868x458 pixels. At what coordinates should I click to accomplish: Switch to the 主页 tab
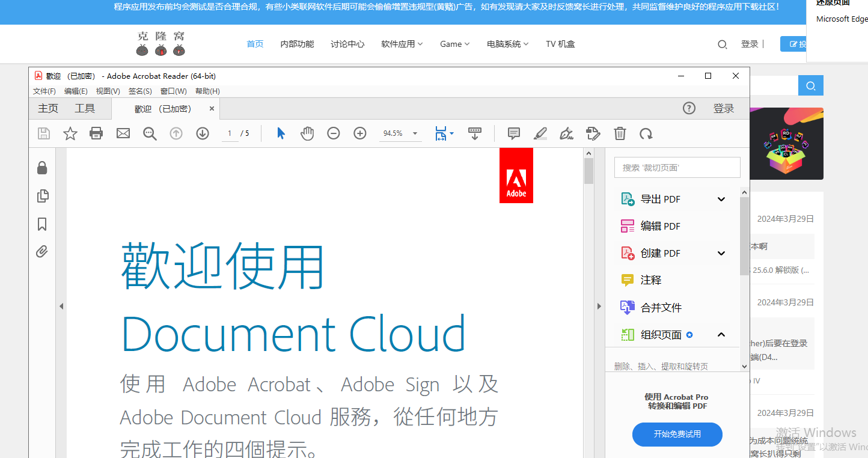tap(48, 108)
